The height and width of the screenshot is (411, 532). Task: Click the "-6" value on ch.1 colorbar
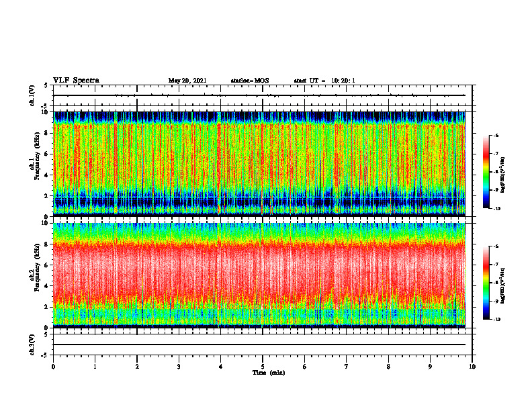(496, 136)
